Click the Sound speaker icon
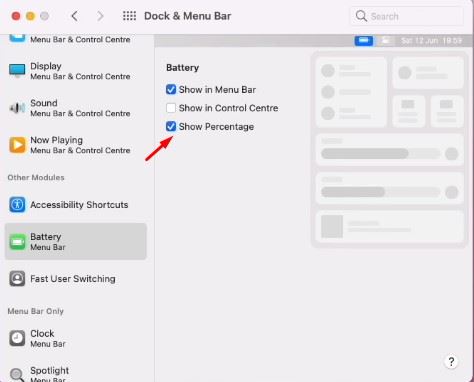474x382 pixels. tap(17, 108)
